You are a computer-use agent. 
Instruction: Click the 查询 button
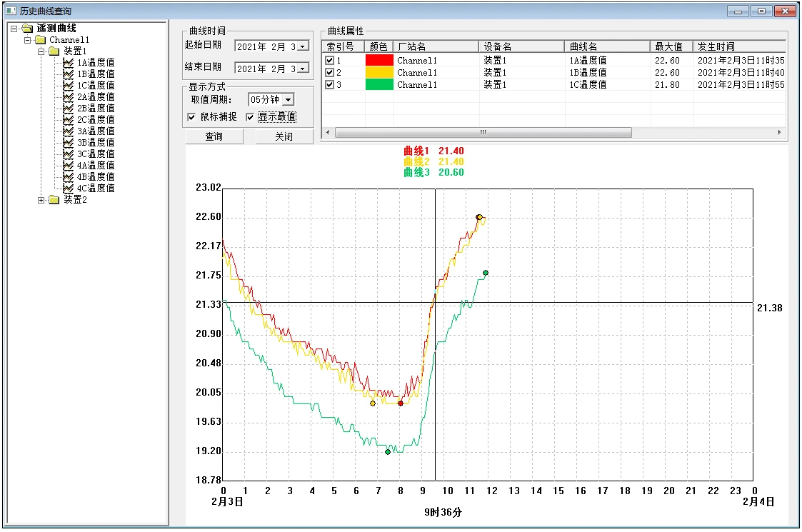click(214, 137)
